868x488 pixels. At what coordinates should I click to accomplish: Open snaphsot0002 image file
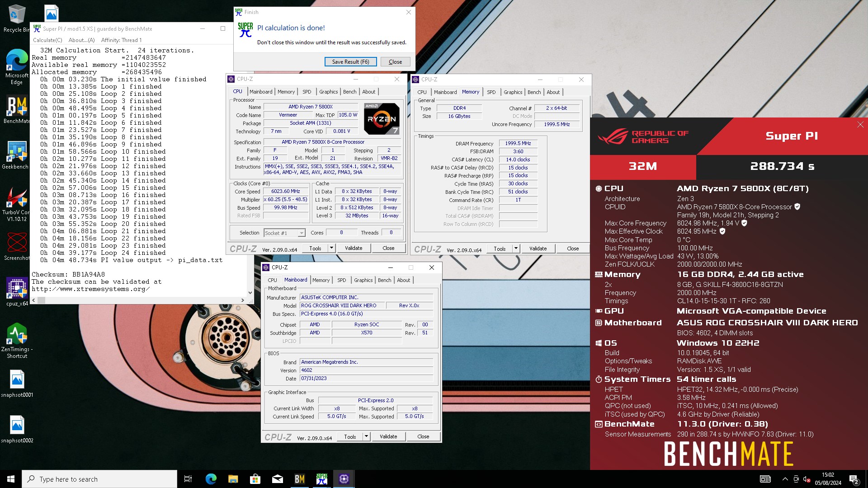17,429
